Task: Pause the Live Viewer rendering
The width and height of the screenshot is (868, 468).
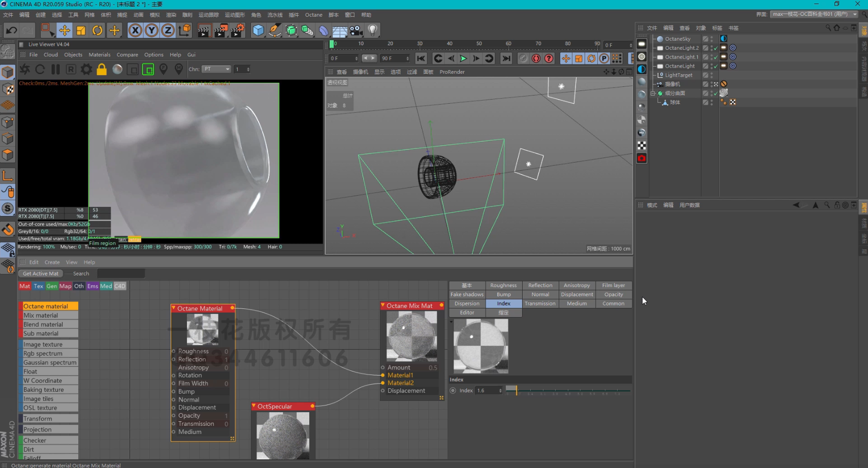Action: coord(55,69)
